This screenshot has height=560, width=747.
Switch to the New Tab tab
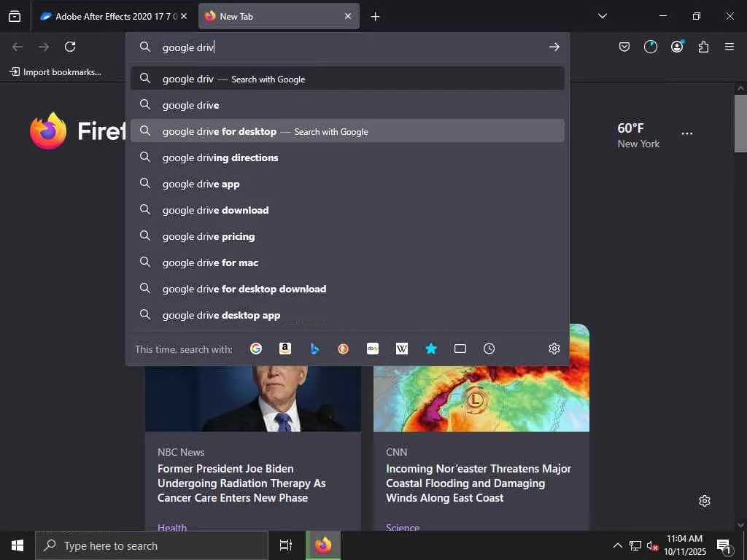pos(279,16)
